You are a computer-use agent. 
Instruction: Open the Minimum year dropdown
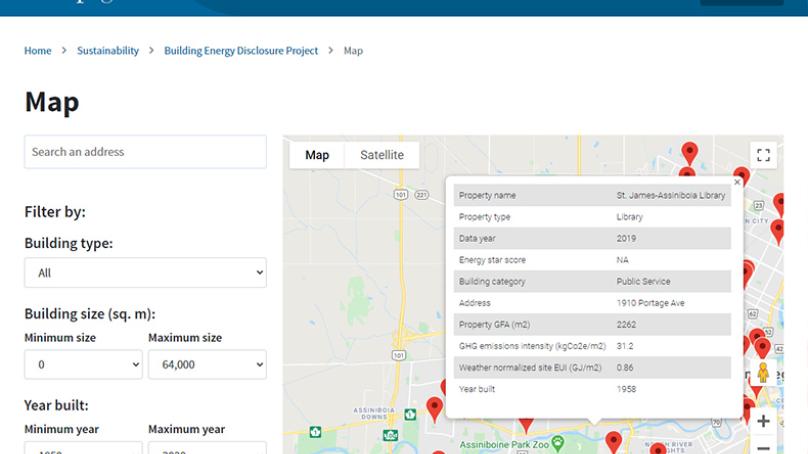point(83,448)
